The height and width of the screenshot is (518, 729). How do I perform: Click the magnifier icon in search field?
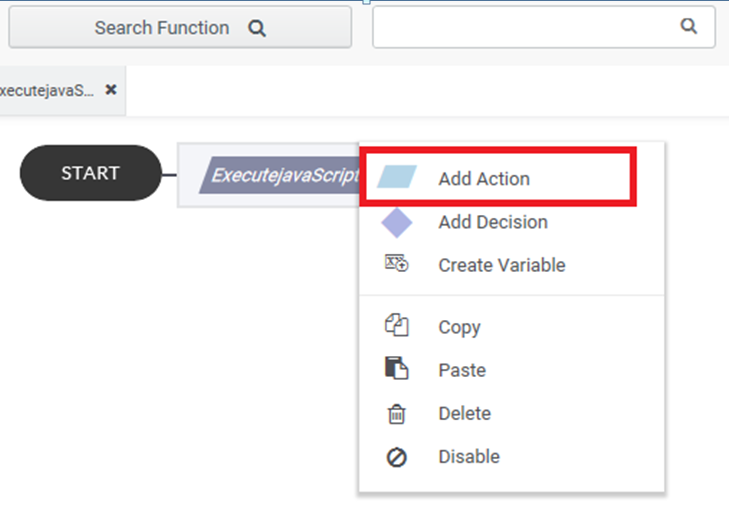pyautogui.click(x=689, y=26)
